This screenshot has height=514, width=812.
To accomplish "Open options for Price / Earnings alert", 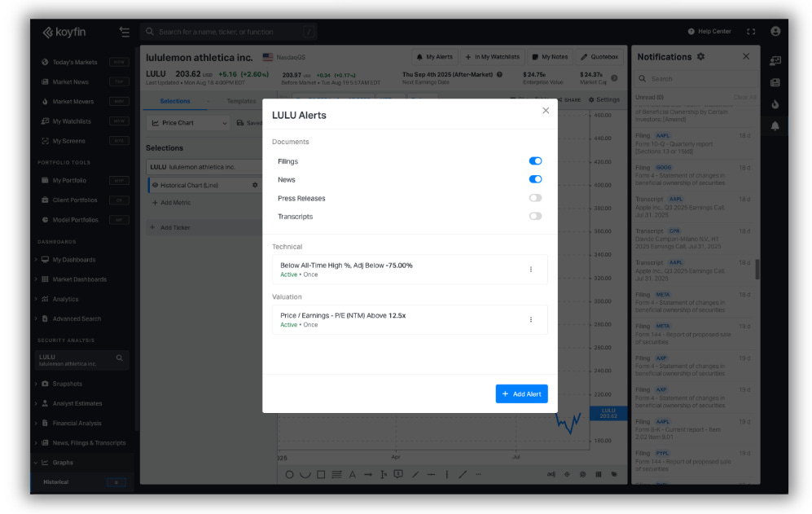I will [x=531, y=319].
